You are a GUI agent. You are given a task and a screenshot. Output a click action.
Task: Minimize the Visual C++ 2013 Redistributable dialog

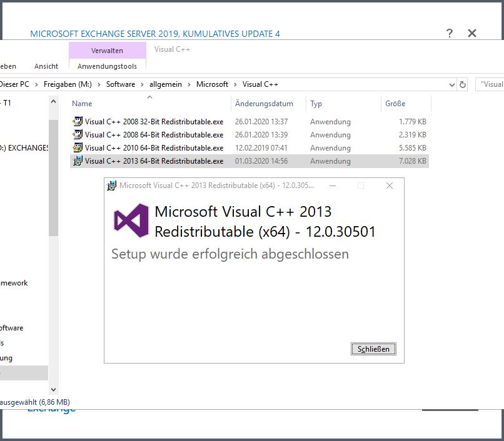[x=333, y=186]
